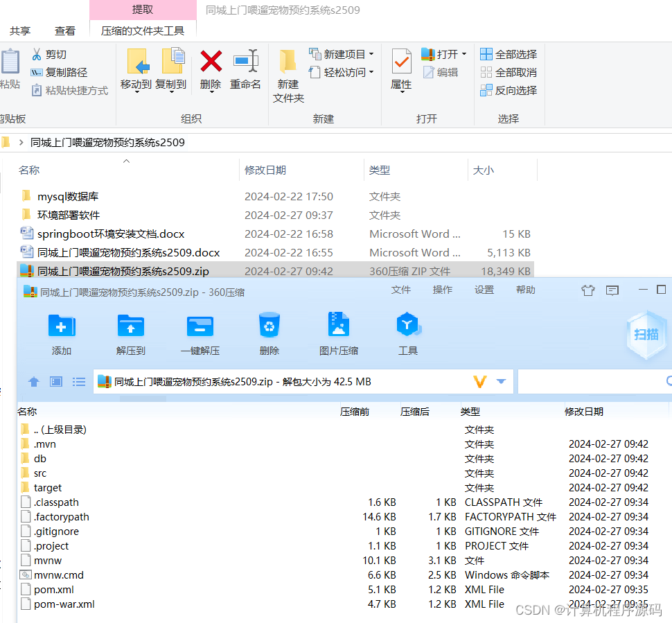Open the Copy to (复制到) dropdown arrow
The image size is (672, 623).
point(171,91)
